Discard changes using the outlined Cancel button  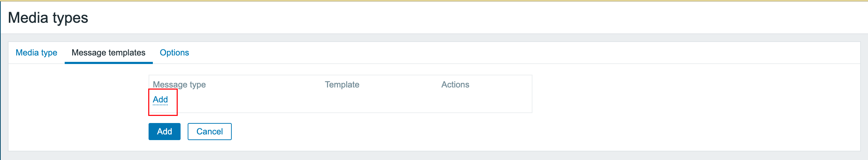209,132
